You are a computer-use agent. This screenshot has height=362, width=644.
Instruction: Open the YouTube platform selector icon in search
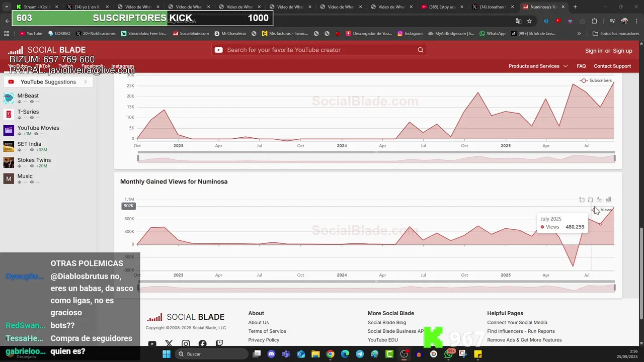coord(218,50)
